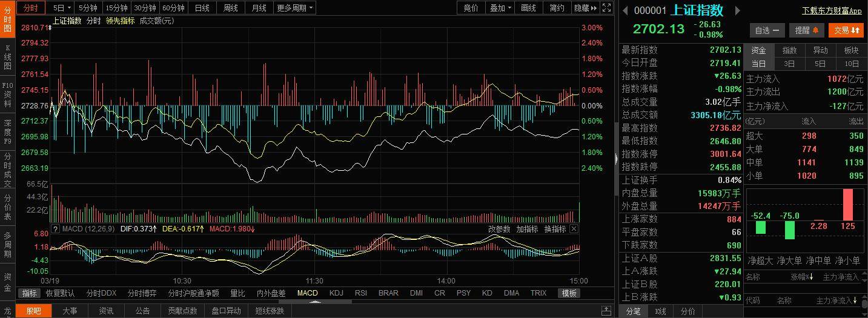This screenshot has height=318, width=868.
Task: Switch to 周线 chart period
Action: coord(231,8)
